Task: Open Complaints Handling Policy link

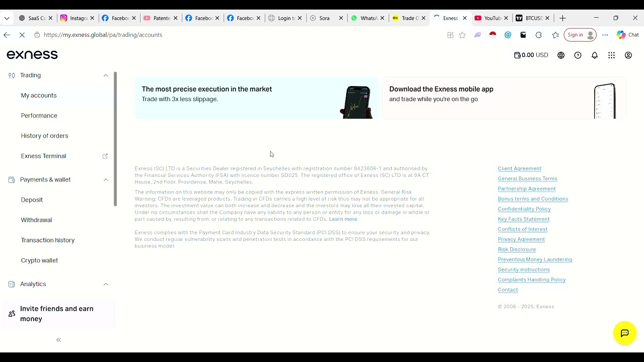Action: 531,280
